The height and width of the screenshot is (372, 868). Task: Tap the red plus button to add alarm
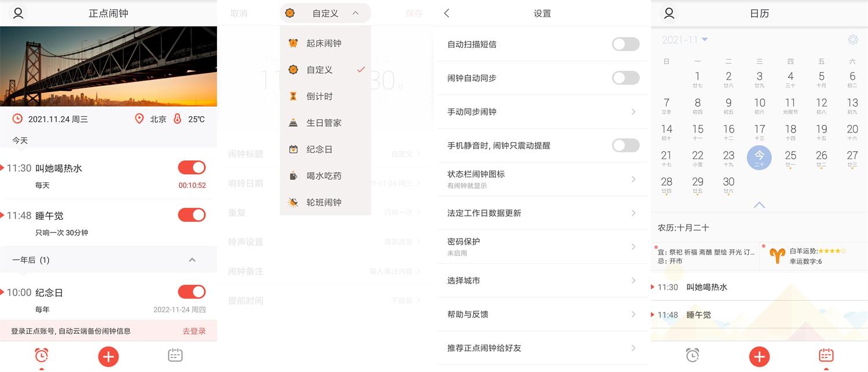(108, 355)
